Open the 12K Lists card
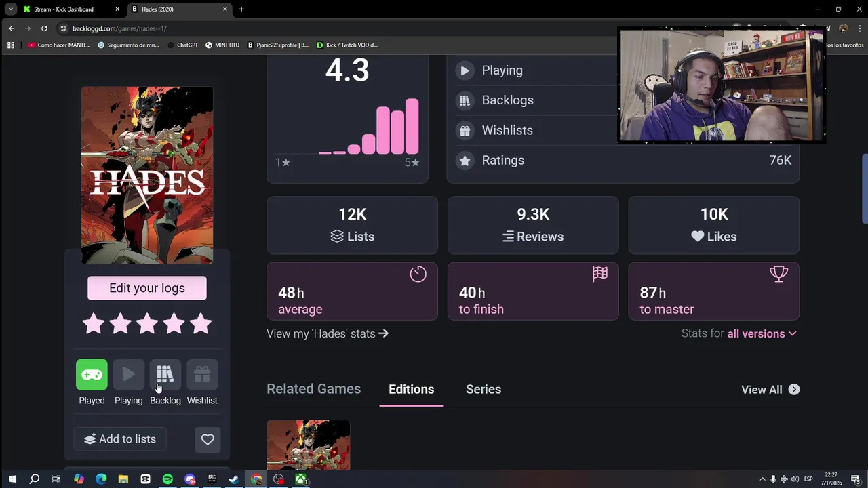 pos(352,225)
